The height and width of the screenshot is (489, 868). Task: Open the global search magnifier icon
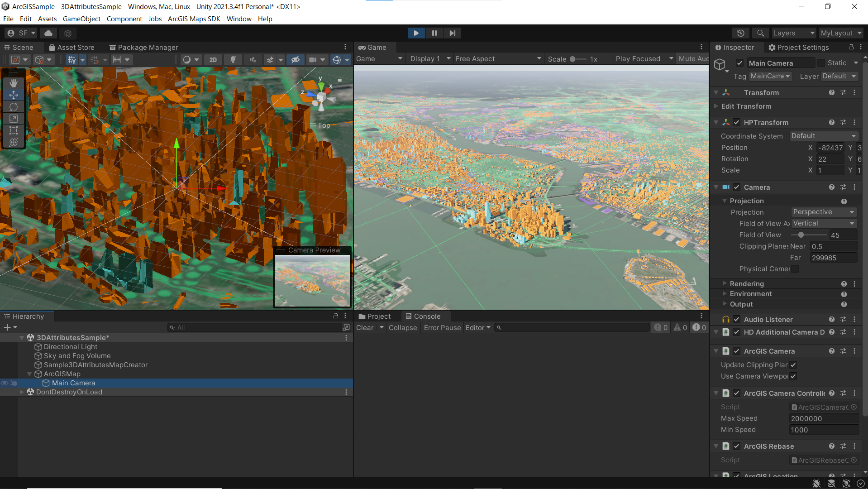point(760,33)
